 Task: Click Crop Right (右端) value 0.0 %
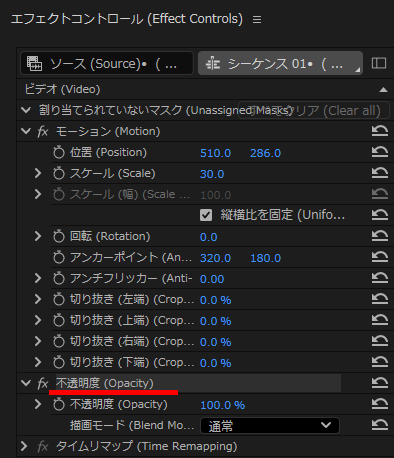215,342
